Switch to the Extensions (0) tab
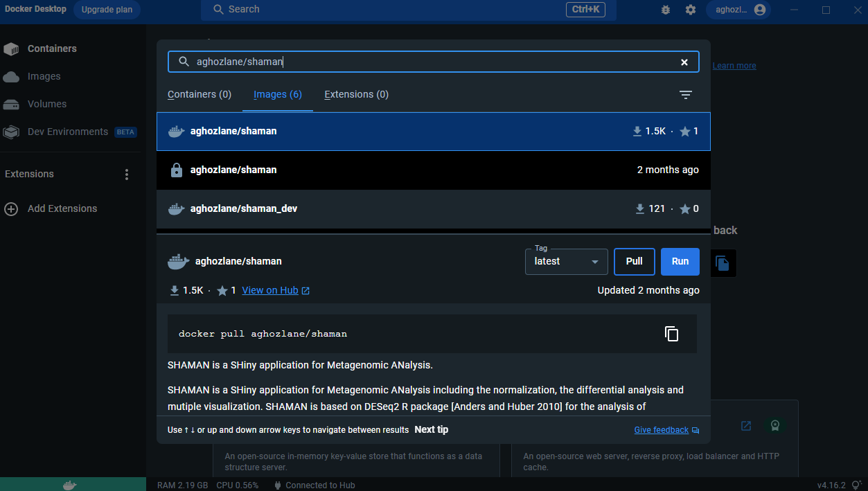 click(x=356, y=94)
